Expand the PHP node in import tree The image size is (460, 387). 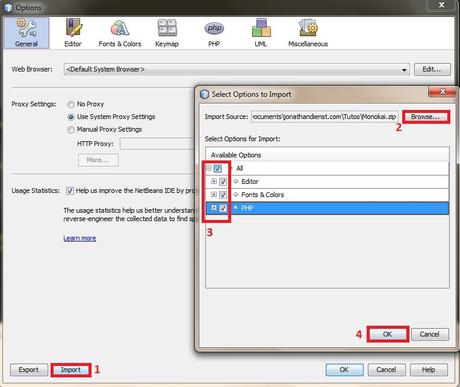point(214,208)
